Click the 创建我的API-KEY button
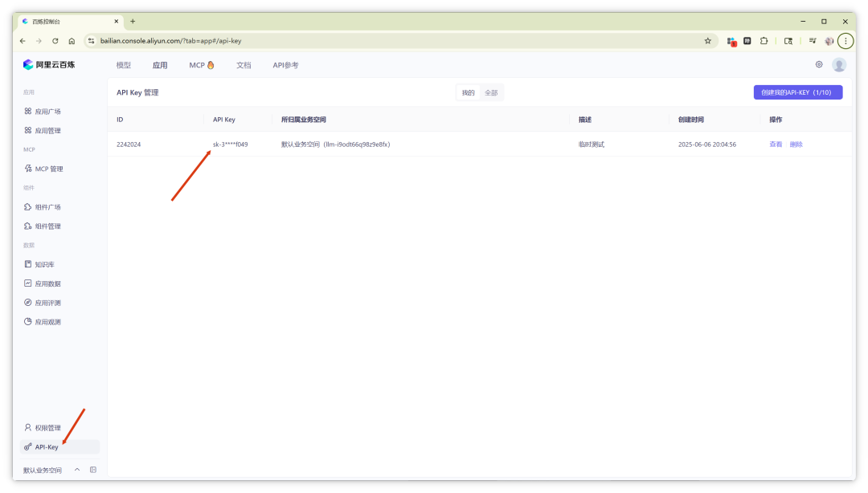 click(x=798, y=92)
